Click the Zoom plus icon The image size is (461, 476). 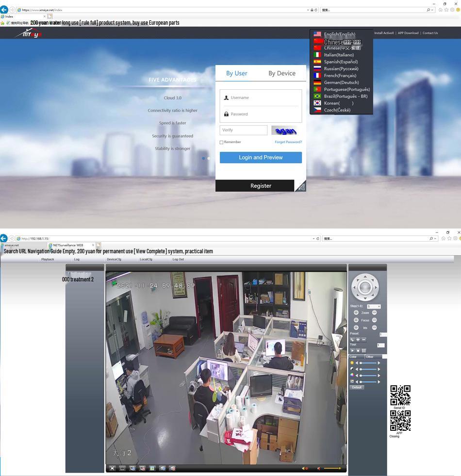tap(356, 312)
